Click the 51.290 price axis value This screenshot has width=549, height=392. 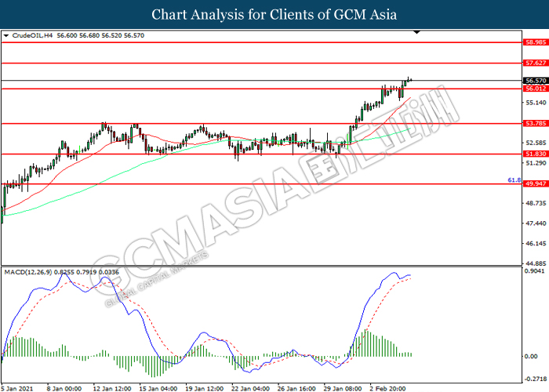(x=536, y=163)
